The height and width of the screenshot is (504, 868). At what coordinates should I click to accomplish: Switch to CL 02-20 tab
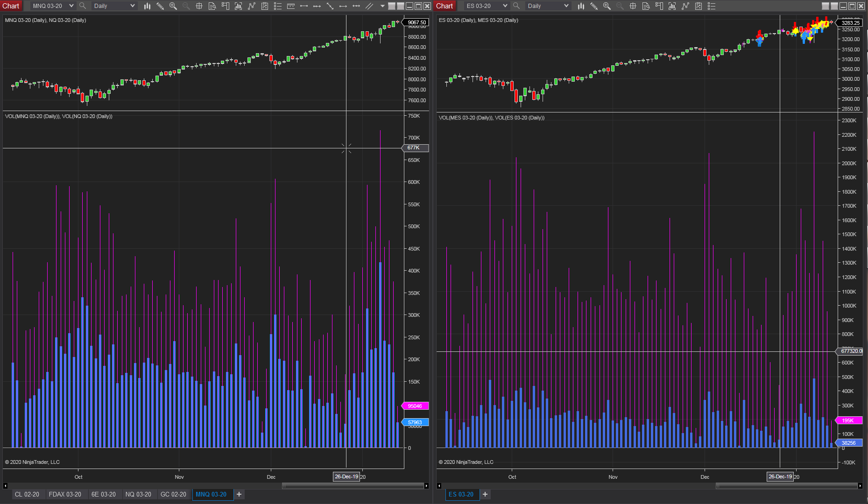(27, 494)
